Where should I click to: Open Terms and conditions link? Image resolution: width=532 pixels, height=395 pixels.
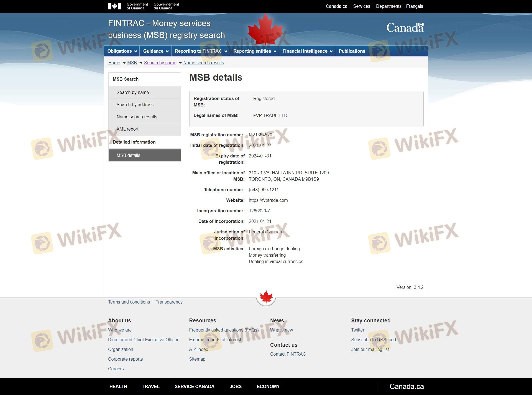[129, 302]
